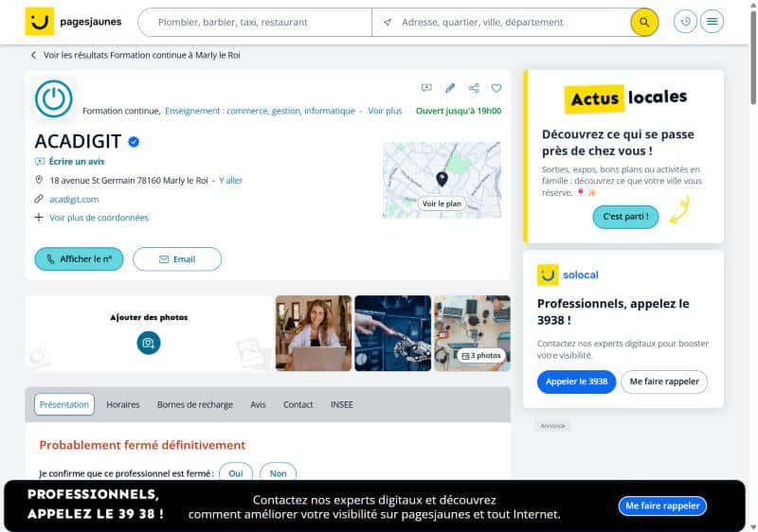Click the ACADIGIT business name
758x532 pixels.
click(78, 141)
